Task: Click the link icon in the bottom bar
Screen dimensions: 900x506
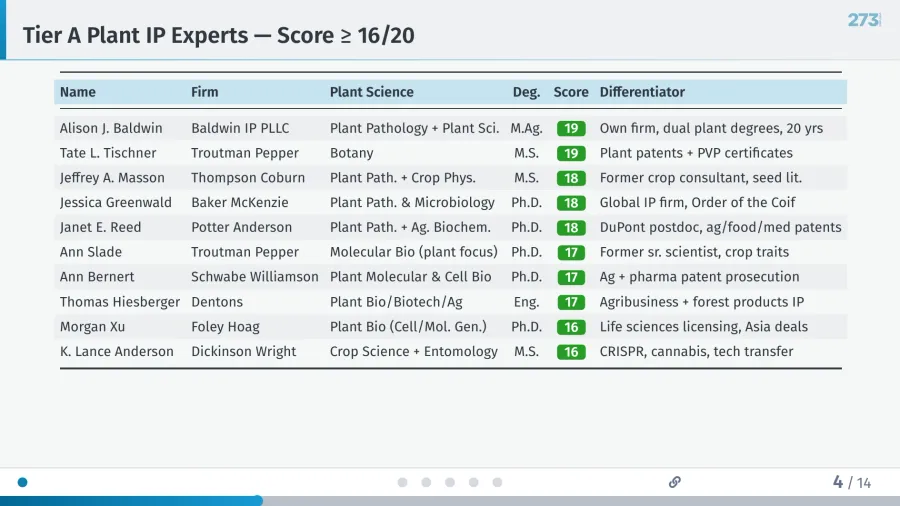Action: pyautogui.click(x=674, y=482)
